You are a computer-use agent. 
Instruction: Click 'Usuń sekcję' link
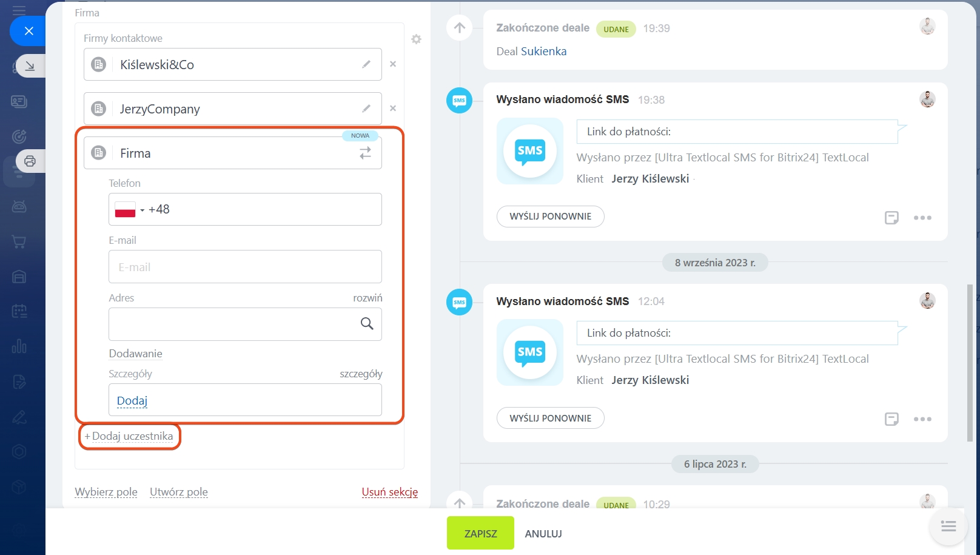pyautogui.click(x=390, y=492)
